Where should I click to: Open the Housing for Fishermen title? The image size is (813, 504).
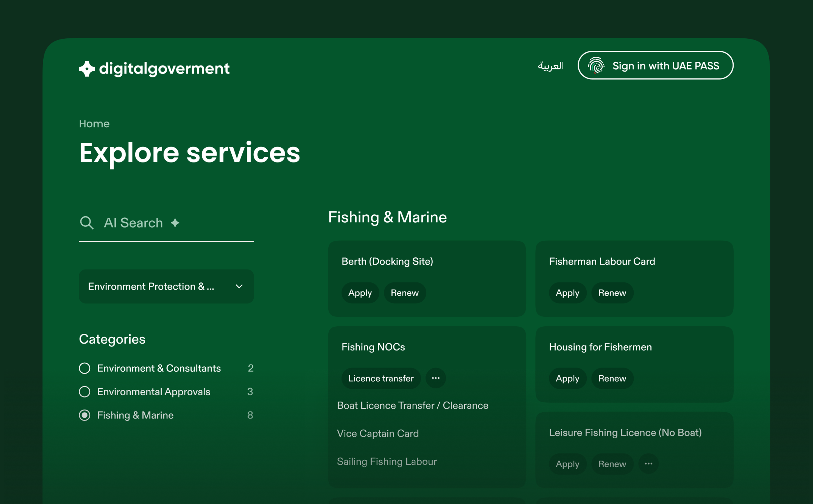[600, 347]
